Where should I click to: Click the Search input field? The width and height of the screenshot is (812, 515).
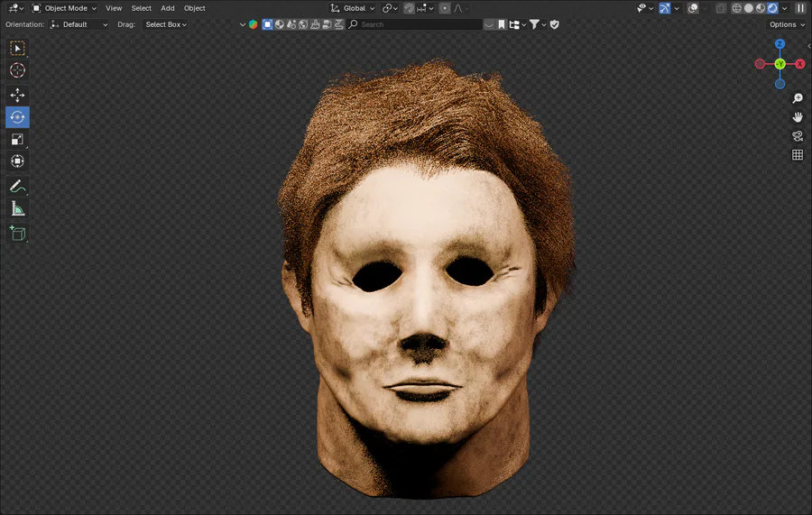(x=415, y=24)
